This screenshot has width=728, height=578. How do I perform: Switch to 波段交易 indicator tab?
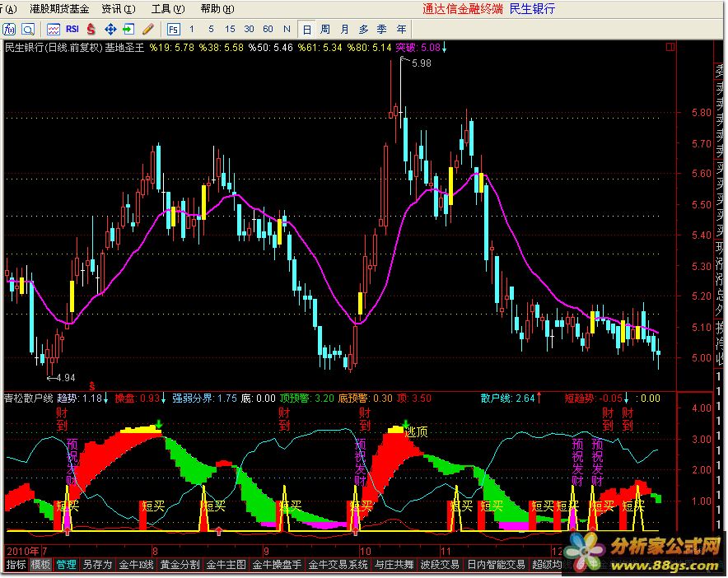(x=440, y=565)
